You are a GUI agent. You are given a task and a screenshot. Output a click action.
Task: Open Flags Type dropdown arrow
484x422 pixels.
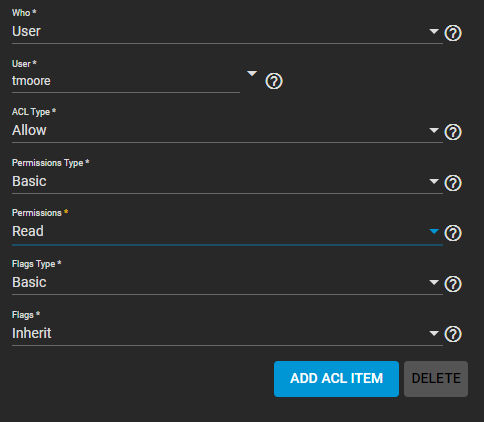click(x=434, y=282)
